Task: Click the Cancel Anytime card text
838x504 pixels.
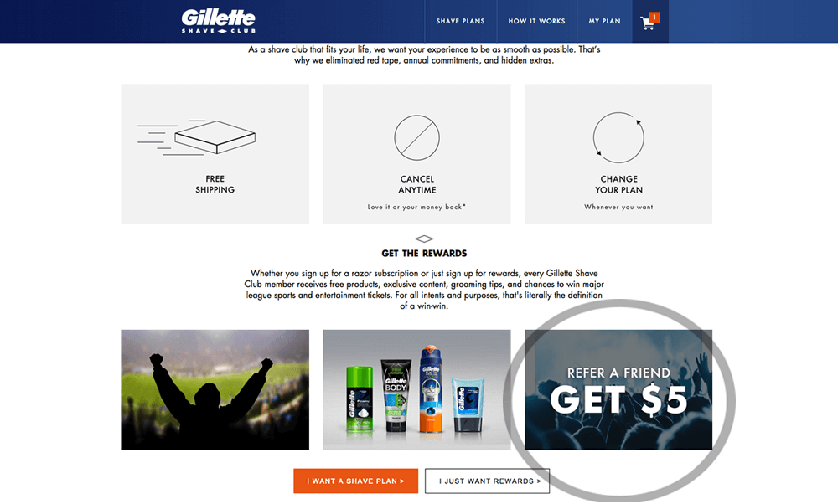Action: (x=416, y=184)
